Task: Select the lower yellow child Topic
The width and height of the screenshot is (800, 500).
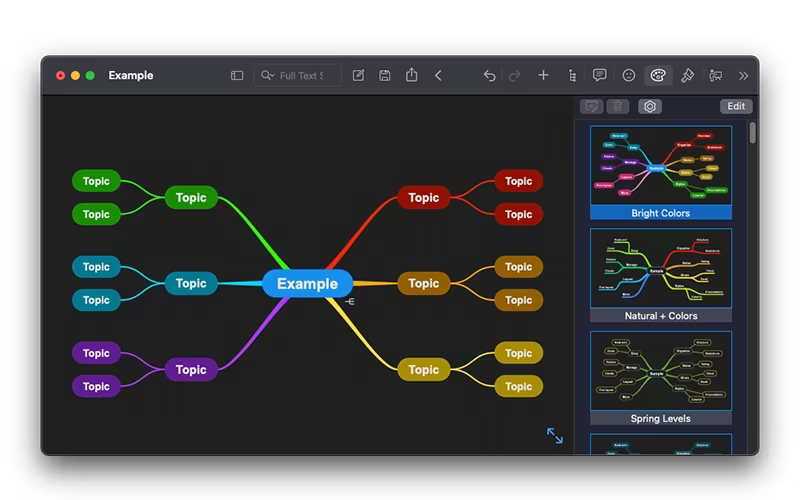Action: pos(518,386)
